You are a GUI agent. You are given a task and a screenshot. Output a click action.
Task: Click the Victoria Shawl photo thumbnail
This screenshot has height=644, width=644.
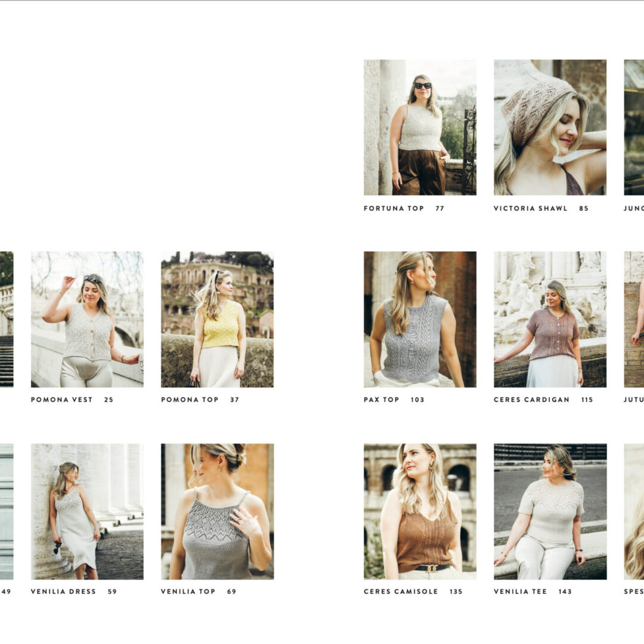point(550,127)
